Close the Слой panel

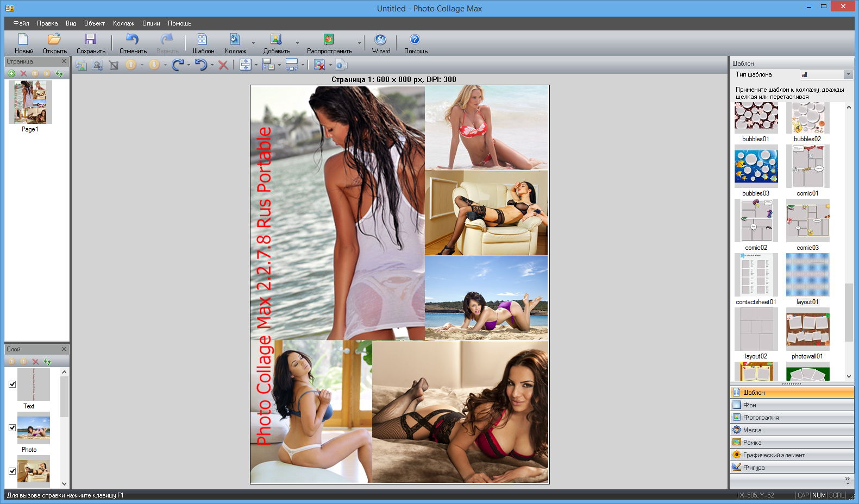[x=64, y=349]
